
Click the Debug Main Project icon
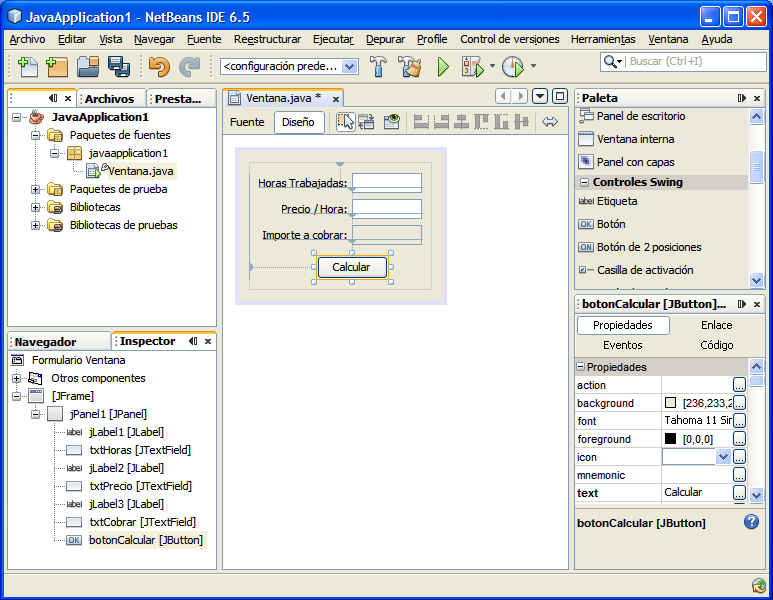coord(472,67)
